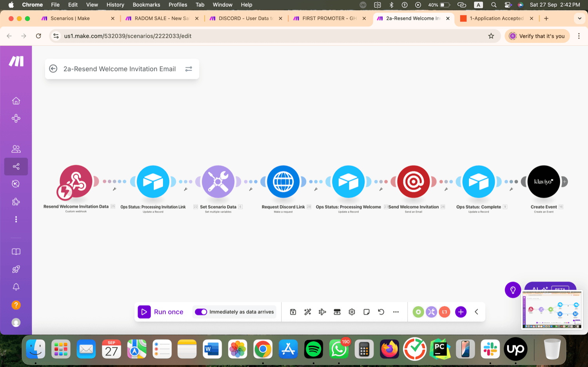Open the Resource hub book icon
The image size is (588, 367).
click(x=16, y=251)
